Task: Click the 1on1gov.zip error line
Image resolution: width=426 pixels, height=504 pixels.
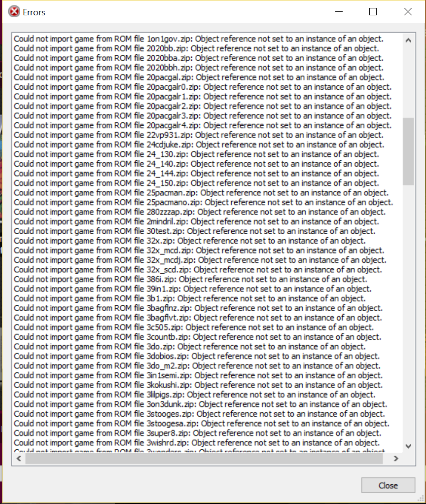Action: point(199,39)
